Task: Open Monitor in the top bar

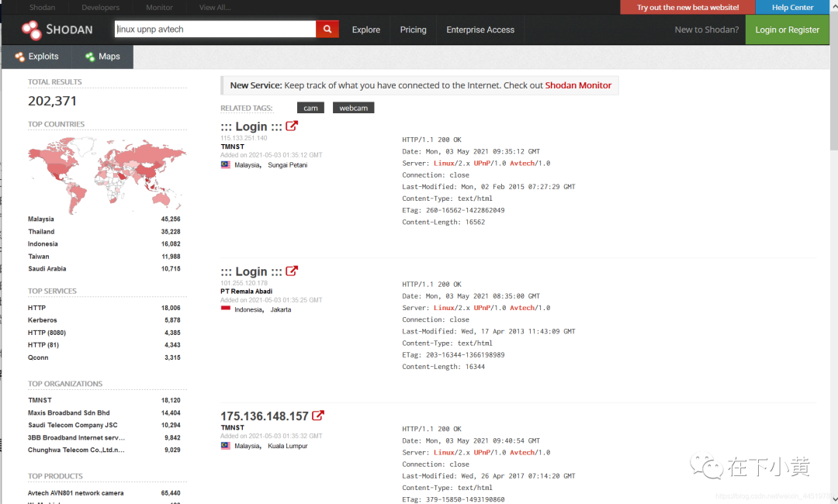Action: coord(159,8)
